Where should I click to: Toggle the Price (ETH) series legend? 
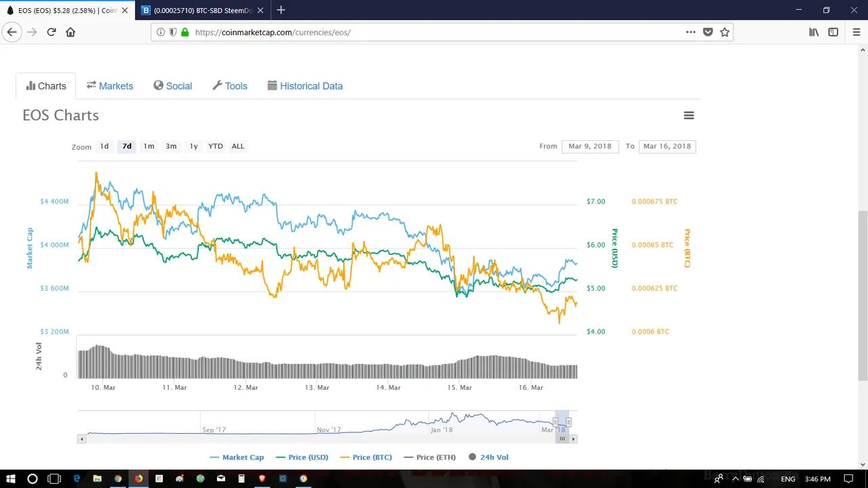430,457
